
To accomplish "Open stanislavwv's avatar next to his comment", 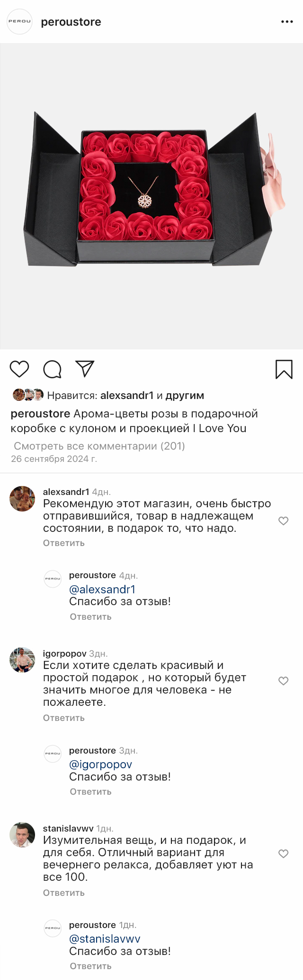I will pos(22,835).
